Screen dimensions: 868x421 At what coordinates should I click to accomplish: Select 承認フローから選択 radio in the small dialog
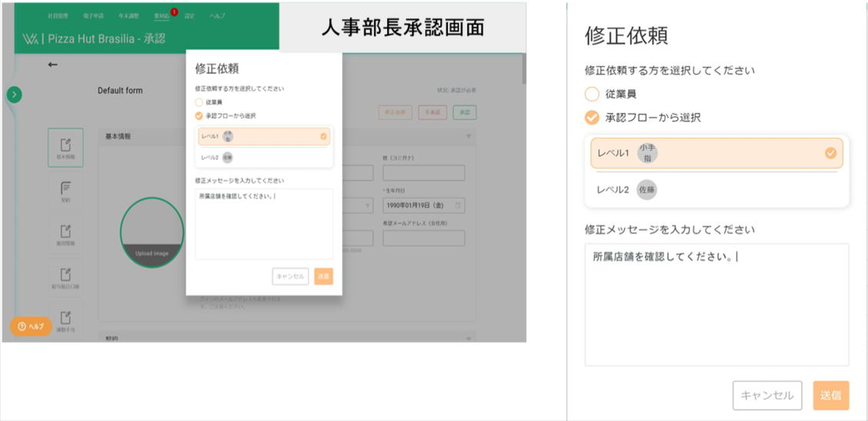(199, 116)
